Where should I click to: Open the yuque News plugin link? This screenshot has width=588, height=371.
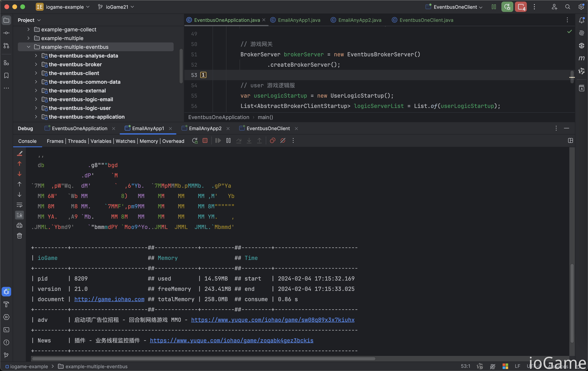(231, 340)
